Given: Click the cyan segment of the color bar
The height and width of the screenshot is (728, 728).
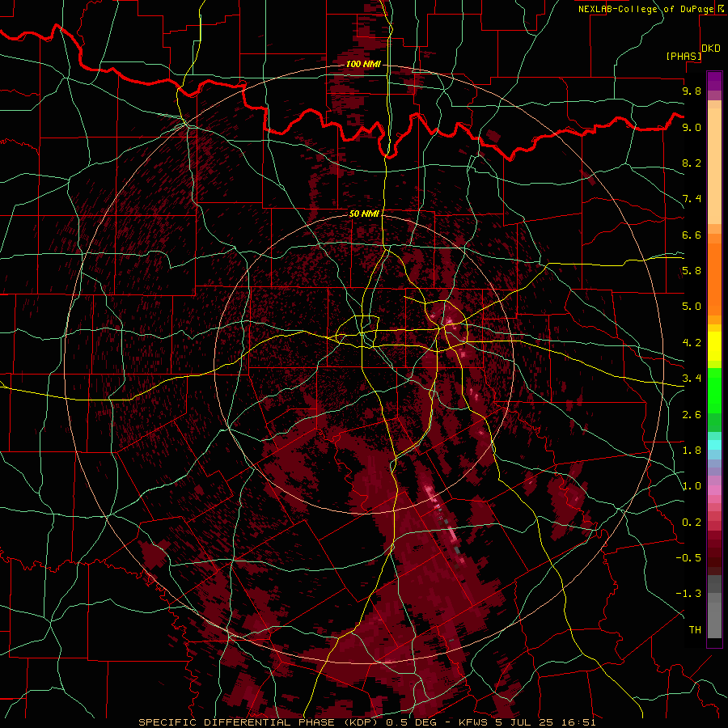Looking at the screenshot, I should coord(714,445).
